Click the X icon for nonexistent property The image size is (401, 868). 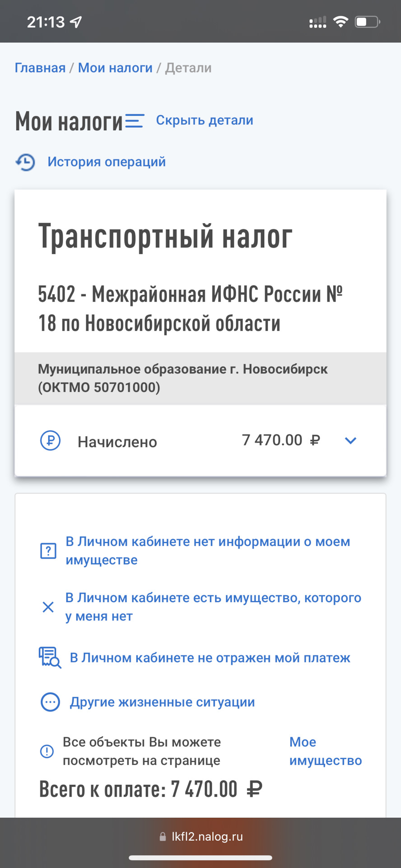coord(48,607)
